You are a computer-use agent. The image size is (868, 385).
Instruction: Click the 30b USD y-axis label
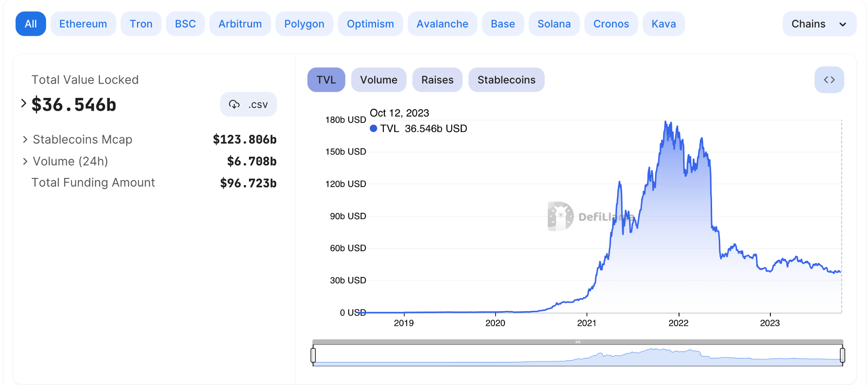[x=348, y=281]
